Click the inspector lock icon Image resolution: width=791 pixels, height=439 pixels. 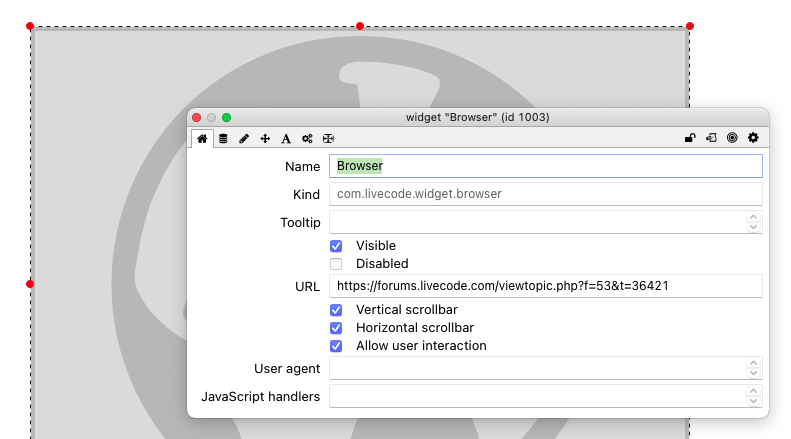pos(690,138)
